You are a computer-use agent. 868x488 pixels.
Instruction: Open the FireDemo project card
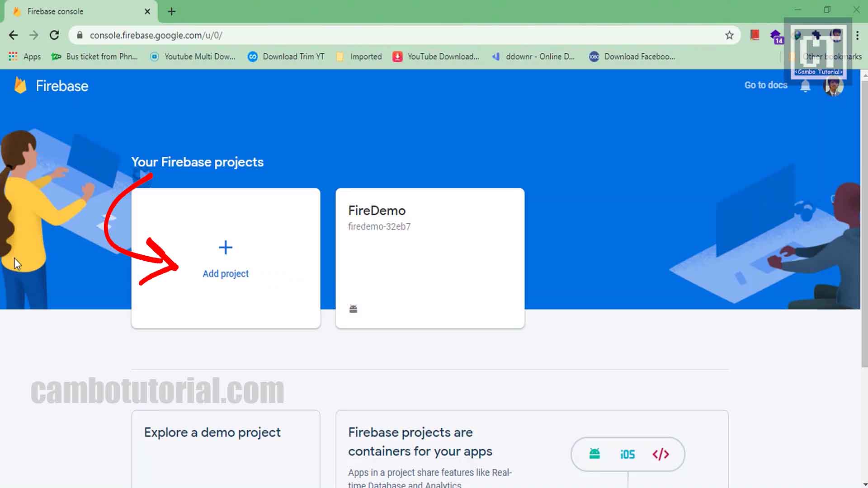coord(429,258)
